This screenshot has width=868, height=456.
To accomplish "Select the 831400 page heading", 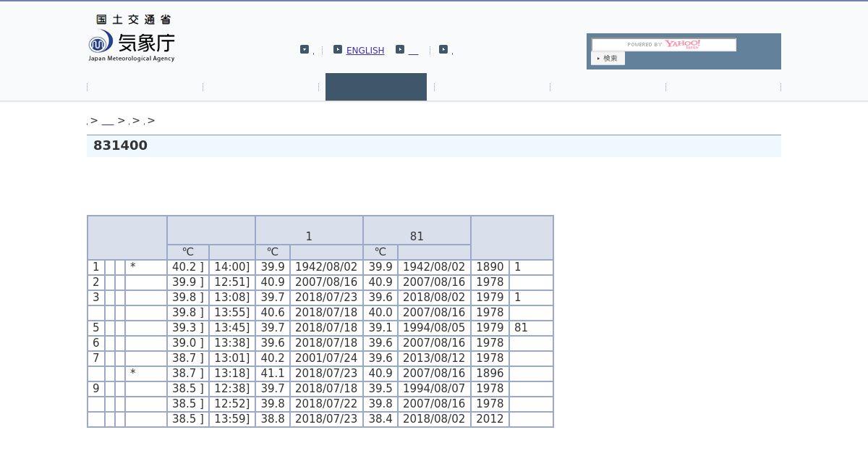I will point(121,145).
